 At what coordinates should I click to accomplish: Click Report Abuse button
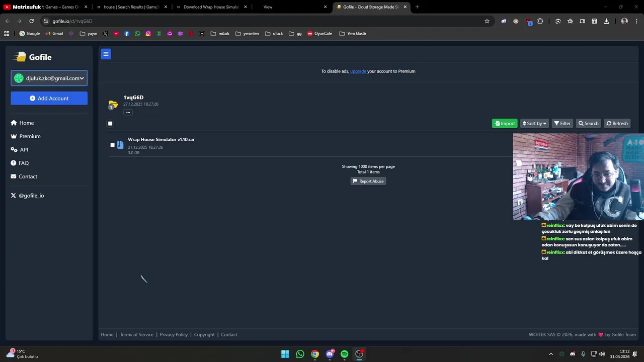tap(368, 181)
